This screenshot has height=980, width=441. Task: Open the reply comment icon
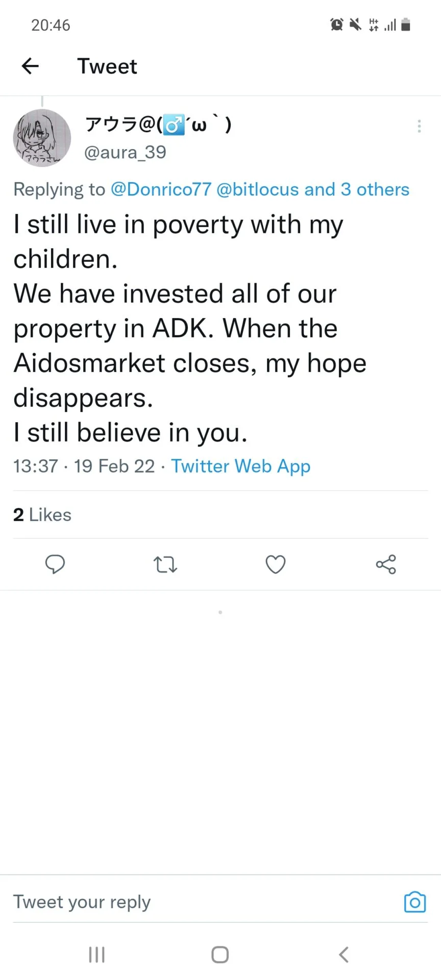[x=55, y=565]
